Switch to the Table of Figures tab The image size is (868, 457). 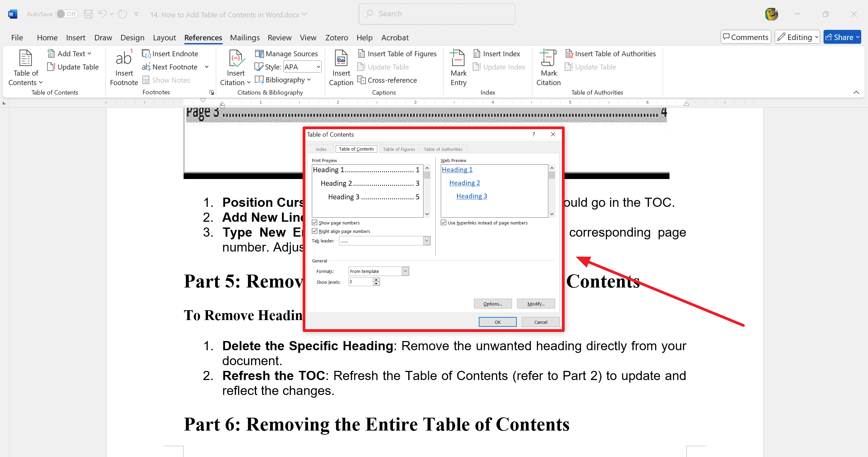398,149
